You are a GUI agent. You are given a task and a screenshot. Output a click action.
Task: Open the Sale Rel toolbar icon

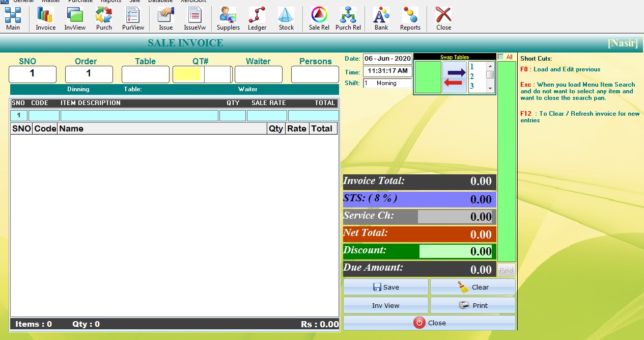319,19
